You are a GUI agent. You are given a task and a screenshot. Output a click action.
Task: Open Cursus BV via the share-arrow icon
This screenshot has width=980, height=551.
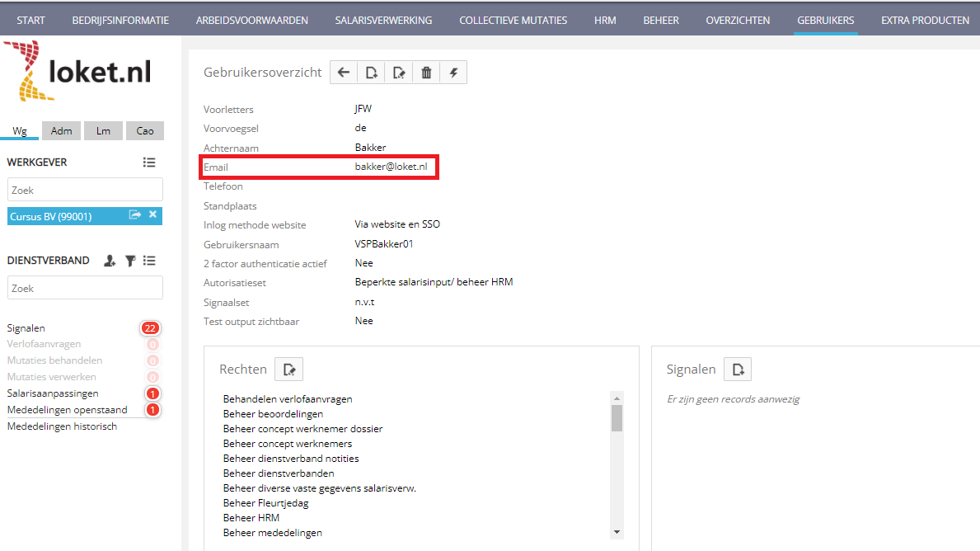pyautogui.click(x=135, y=214)
